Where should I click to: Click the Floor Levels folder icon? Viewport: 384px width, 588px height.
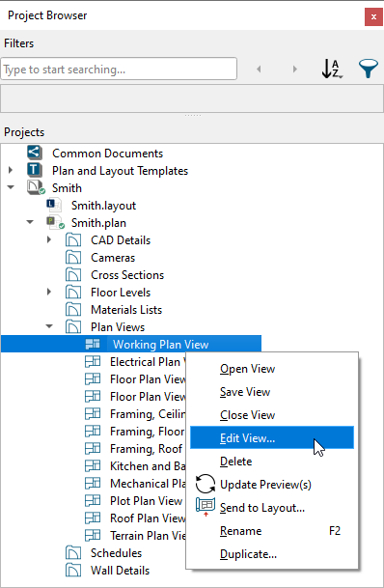(73, 293)
